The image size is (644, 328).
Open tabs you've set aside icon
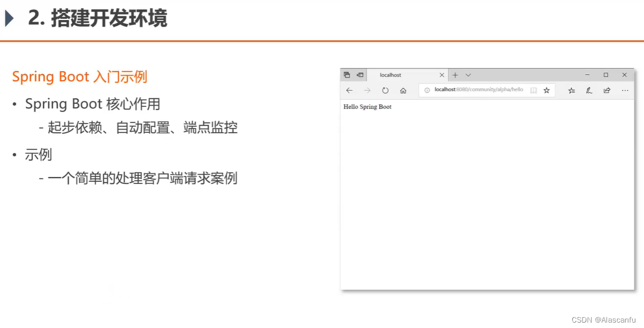(x=347, y=75)
